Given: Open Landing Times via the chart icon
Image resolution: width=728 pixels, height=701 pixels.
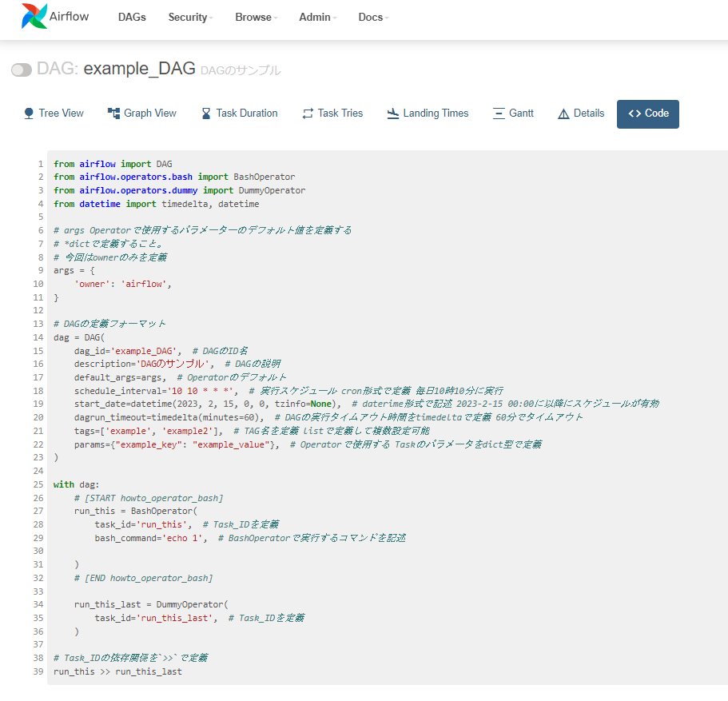Looking at the screenshot, I should (392, 113).
